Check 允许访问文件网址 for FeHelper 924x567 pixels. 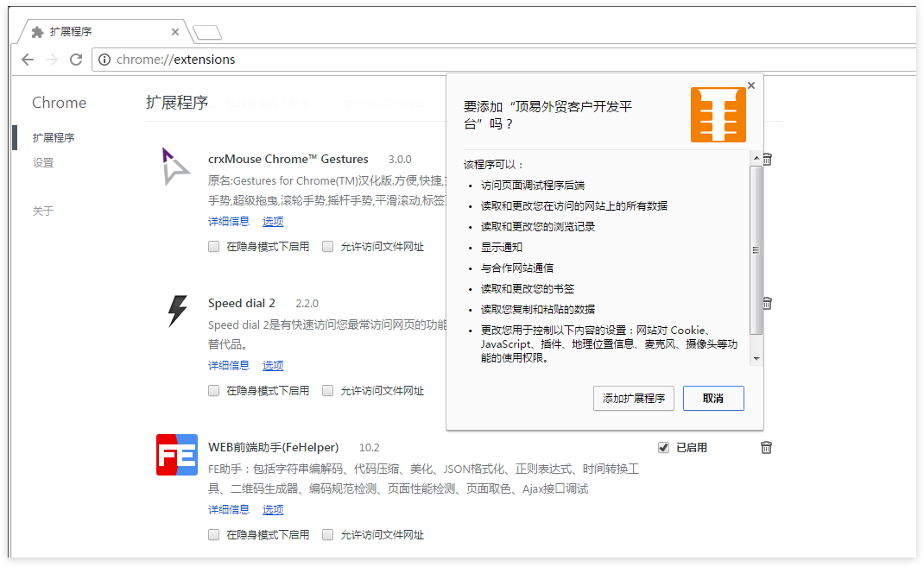[327, 535]
